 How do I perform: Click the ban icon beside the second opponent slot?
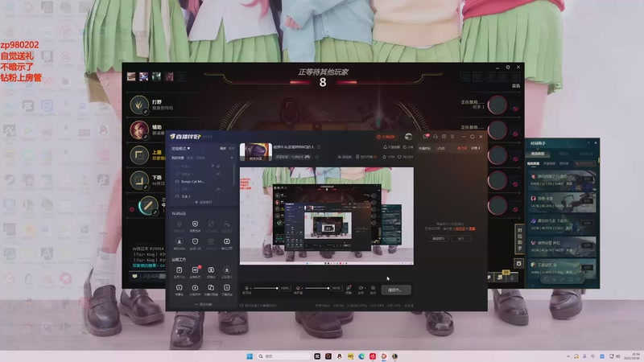pyautogui.click(x=515, y=134)
